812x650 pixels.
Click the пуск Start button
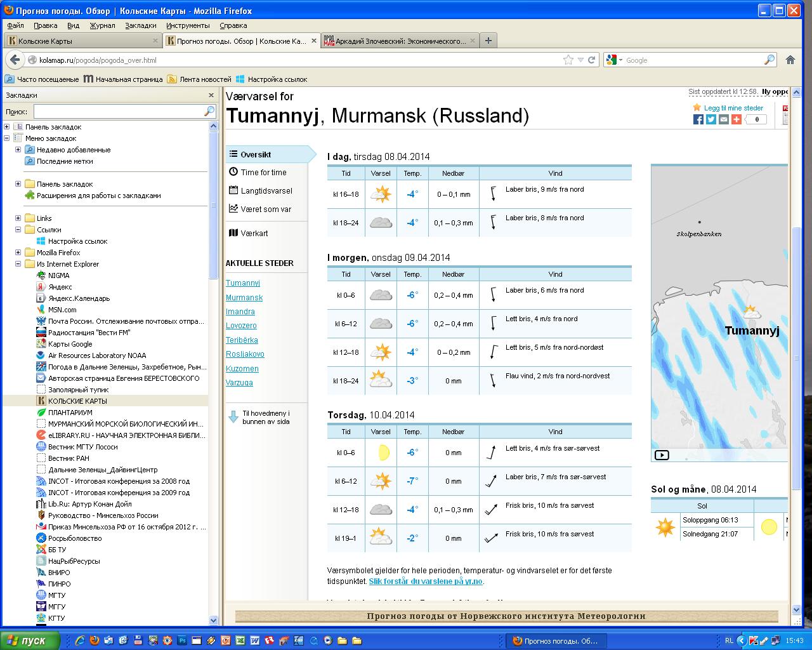coord(30,640)
